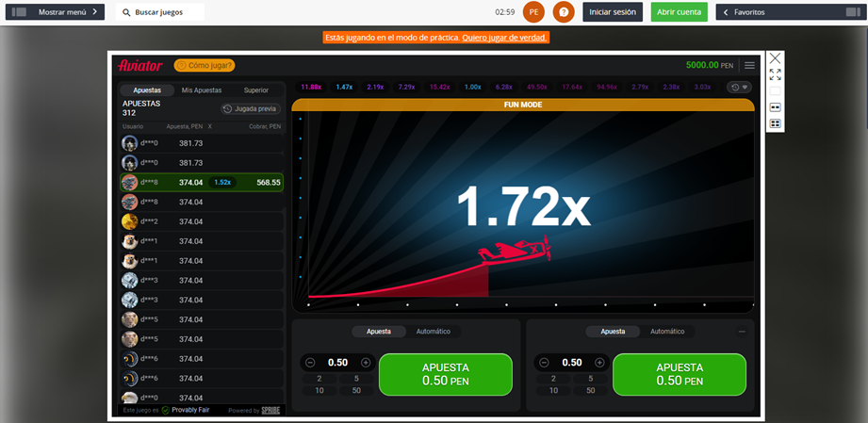Click the FUN MODE banner

pyautogui.click(x=523, y=105)
